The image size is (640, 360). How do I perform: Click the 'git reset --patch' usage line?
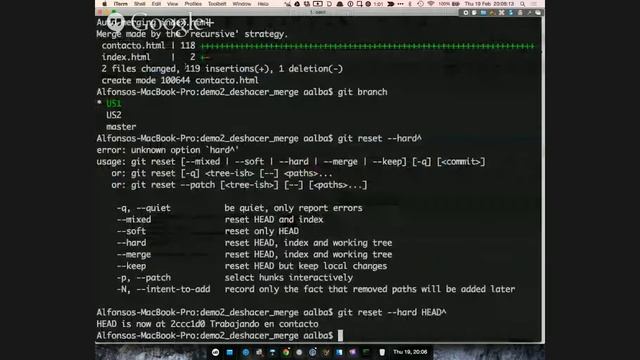click(x=239, y=185)
